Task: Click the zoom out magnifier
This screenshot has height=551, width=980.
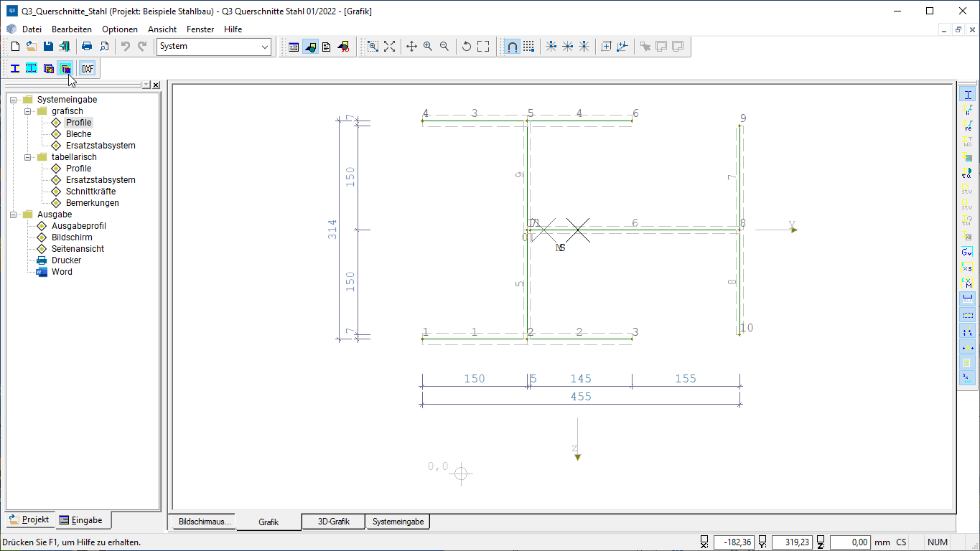Action: 444,46
